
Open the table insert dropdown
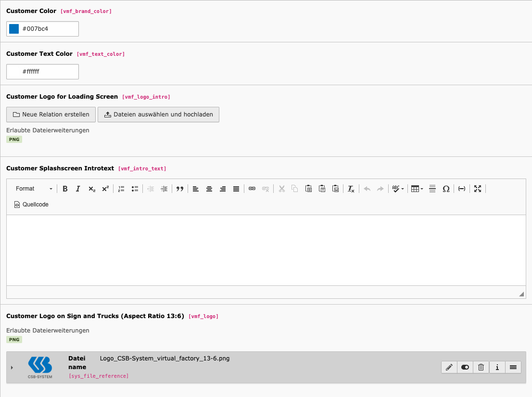coord(417,189)
